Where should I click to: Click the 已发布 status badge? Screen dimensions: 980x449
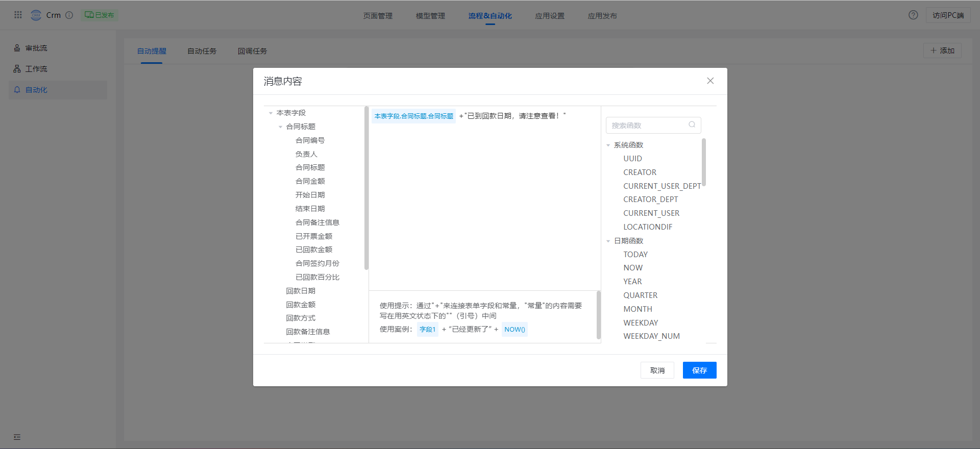pos(100,15)
